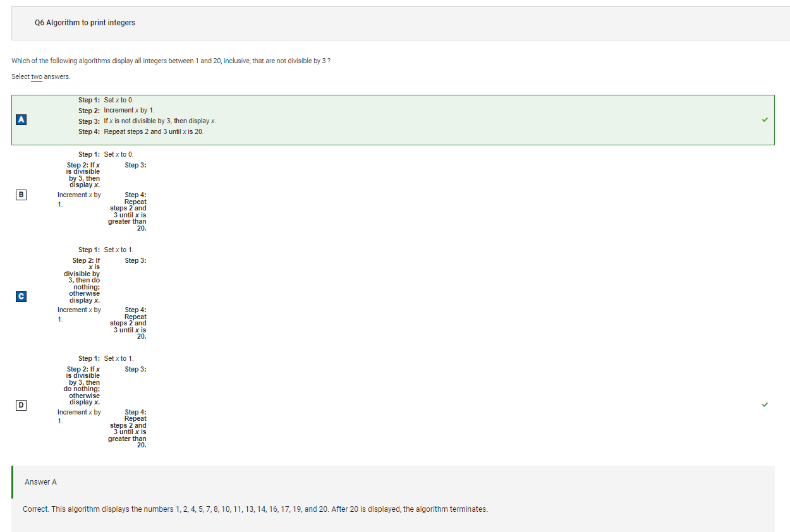Click the green checkmark next to option A
The width and height of the screenshot is (790, 532).
765,120
